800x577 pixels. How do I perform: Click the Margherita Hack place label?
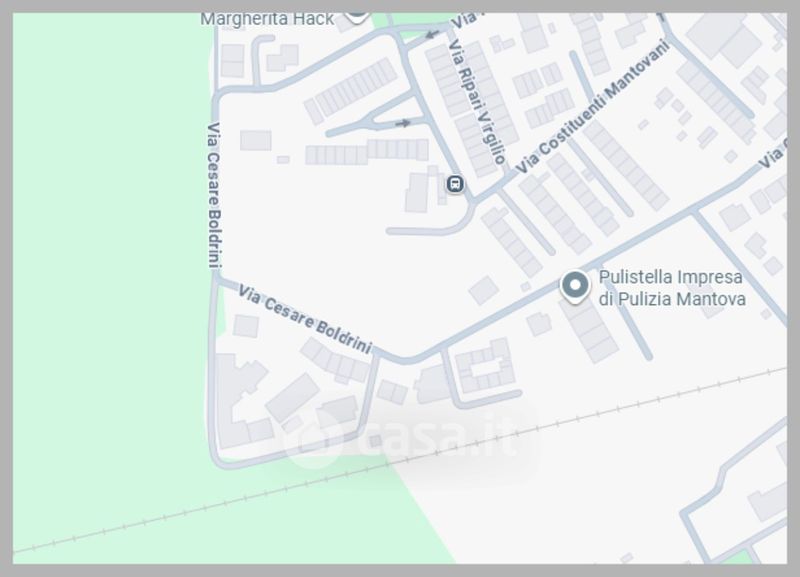(x=267, y=19)
